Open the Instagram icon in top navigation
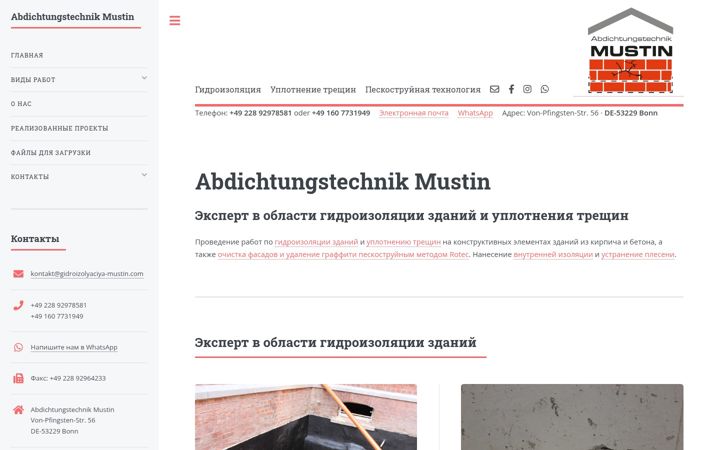The width and height of the screenshot is (720, 450). click(x=527, y=89)
